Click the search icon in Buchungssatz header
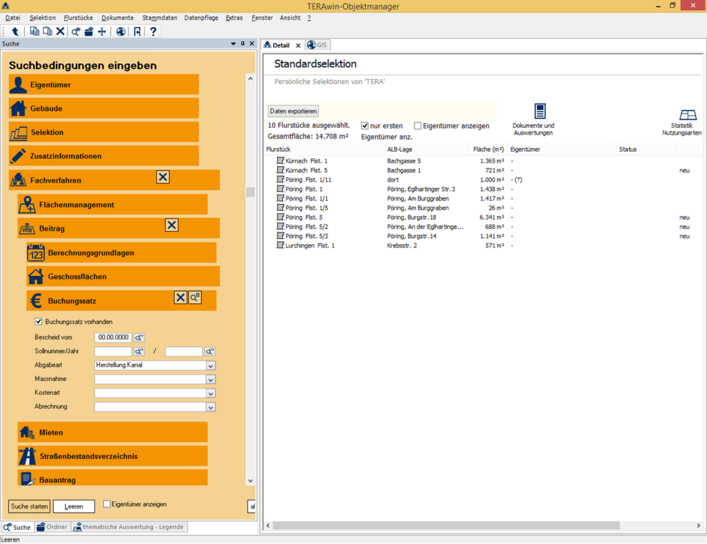This screenshot has width=707, height=544. click(x=195, y=298)
